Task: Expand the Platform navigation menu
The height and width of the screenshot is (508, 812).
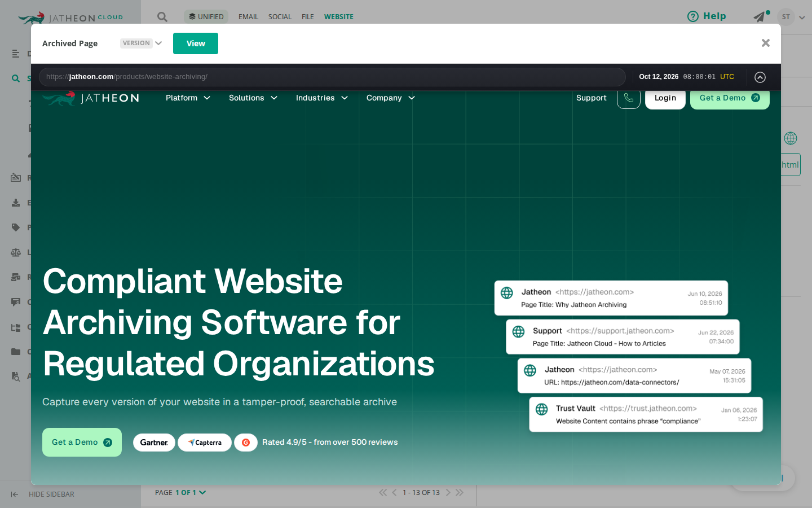Action: [188, 98]
